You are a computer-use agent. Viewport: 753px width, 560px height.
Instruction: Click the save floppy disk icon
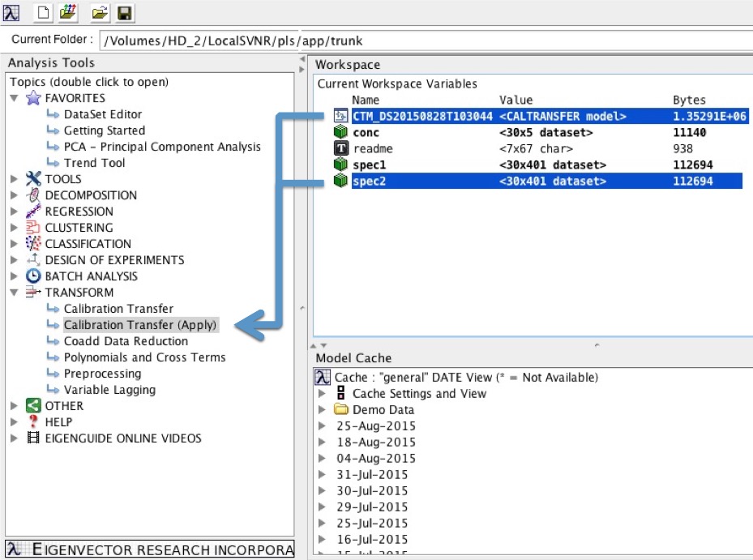click(124, 11)
